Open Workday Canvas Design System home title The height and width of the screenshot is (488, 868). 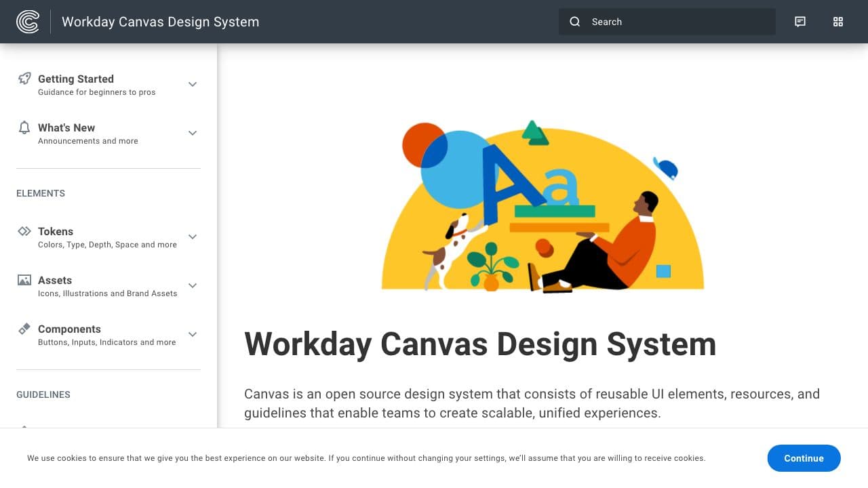pyautogui.click(x=160, y=22)
